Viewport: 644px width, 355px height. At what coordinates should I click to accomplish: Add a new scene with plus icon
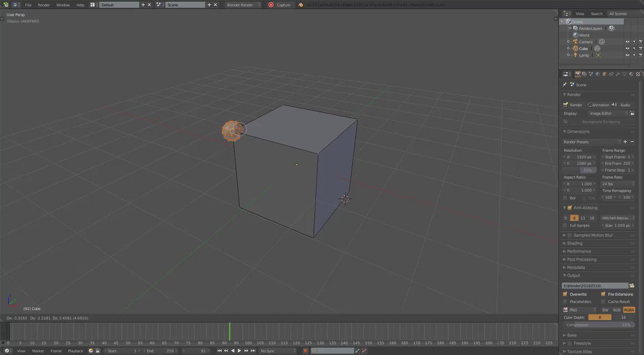pos(209,5)
